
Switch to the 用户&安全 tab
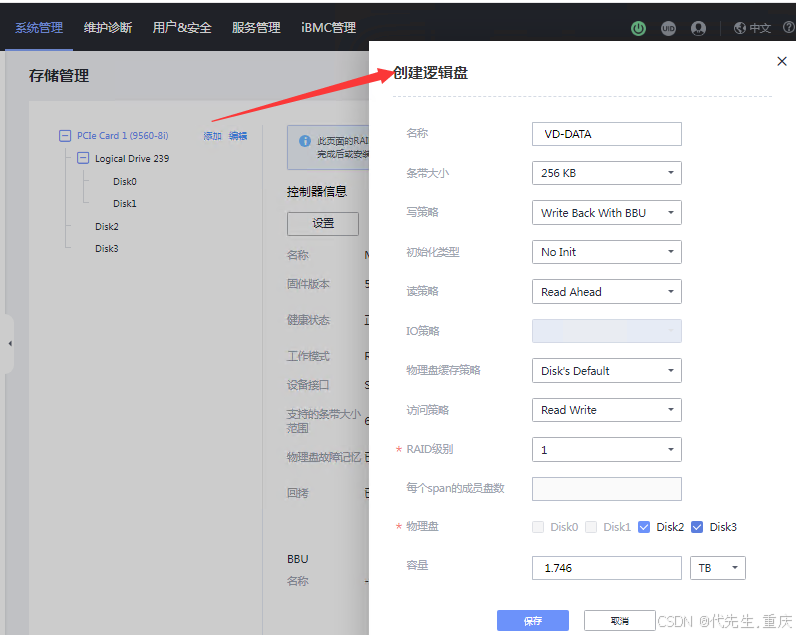click(182, 27)
